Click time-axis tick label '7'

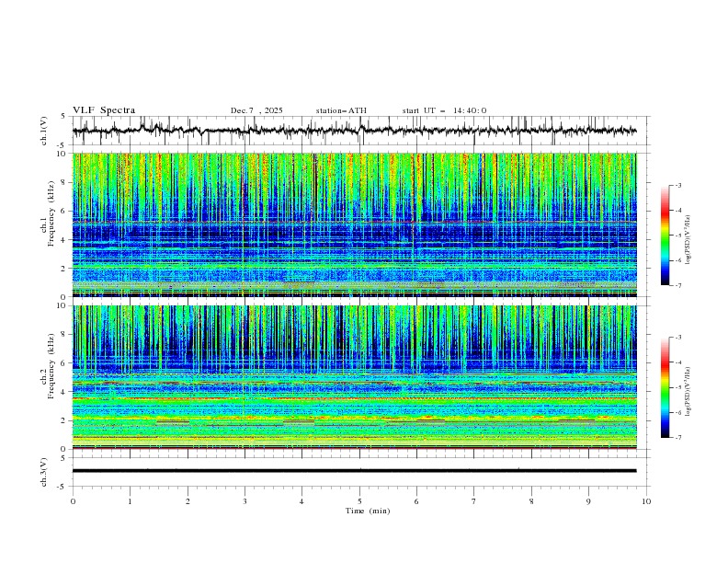[474, 501]
